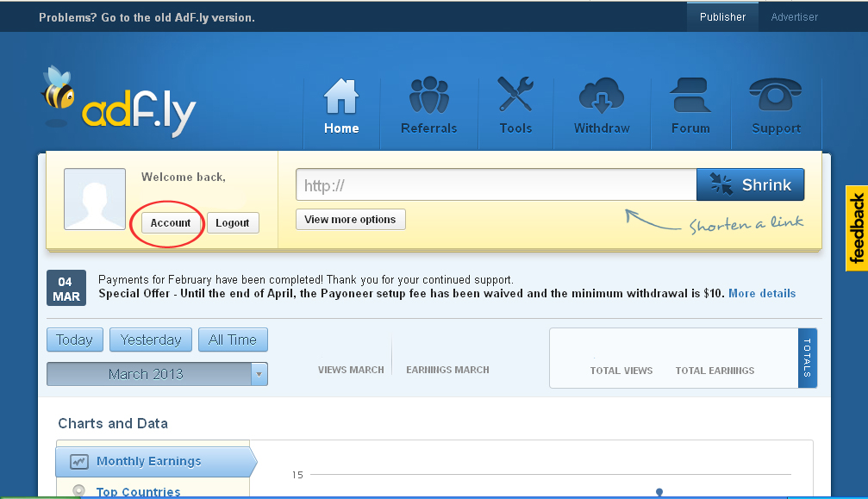
Task: Click the EARNINGS MARCH label
Action: coord(447,370)
